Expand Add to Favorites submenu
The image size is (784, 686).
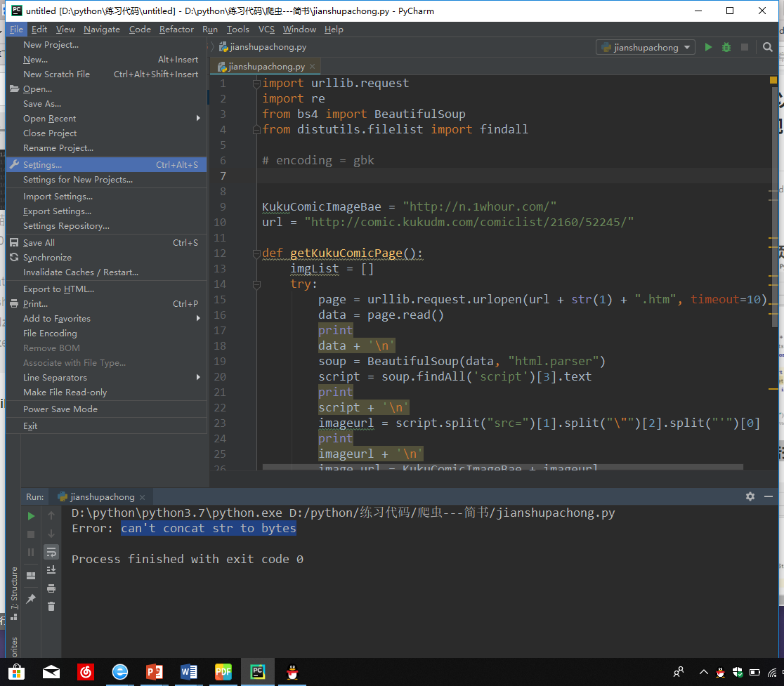pyautogui.click(x=107, y=318)
